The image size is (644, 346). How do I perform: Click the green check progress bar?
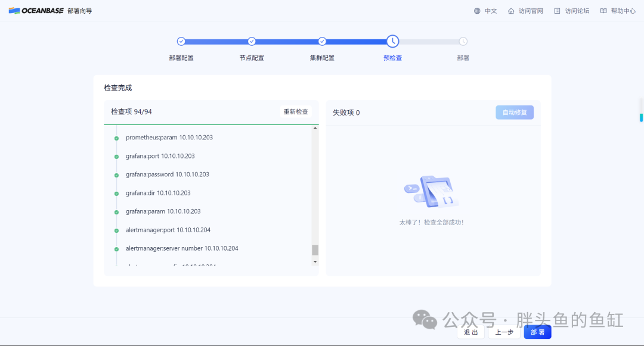point(211,124)
